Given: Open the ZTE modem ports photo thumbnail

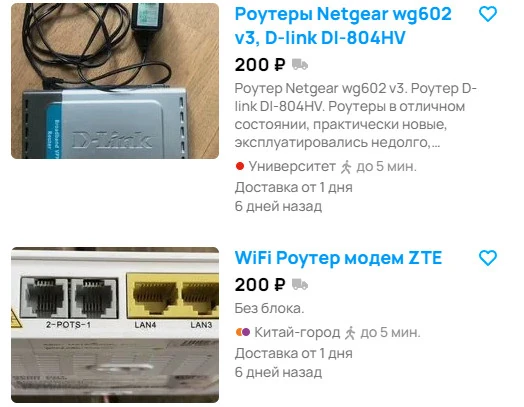Looking at the screenshot, I should pos(115,325).
